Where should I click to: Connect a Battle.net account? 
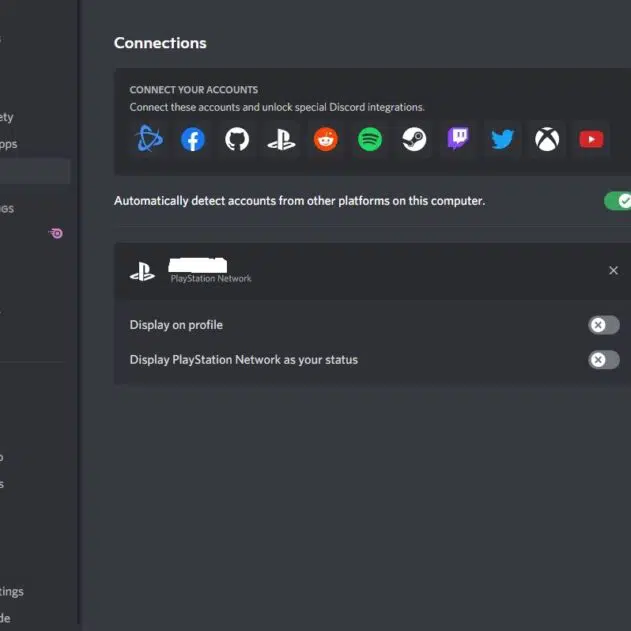149,139
